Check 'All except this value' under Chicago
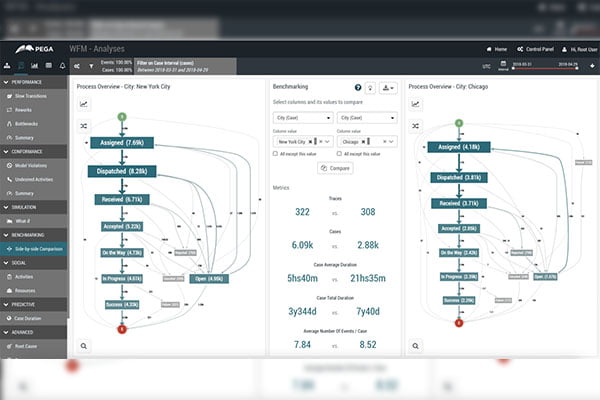The width and height of the screenshot is (600, 400). click(x=340, y=153)
